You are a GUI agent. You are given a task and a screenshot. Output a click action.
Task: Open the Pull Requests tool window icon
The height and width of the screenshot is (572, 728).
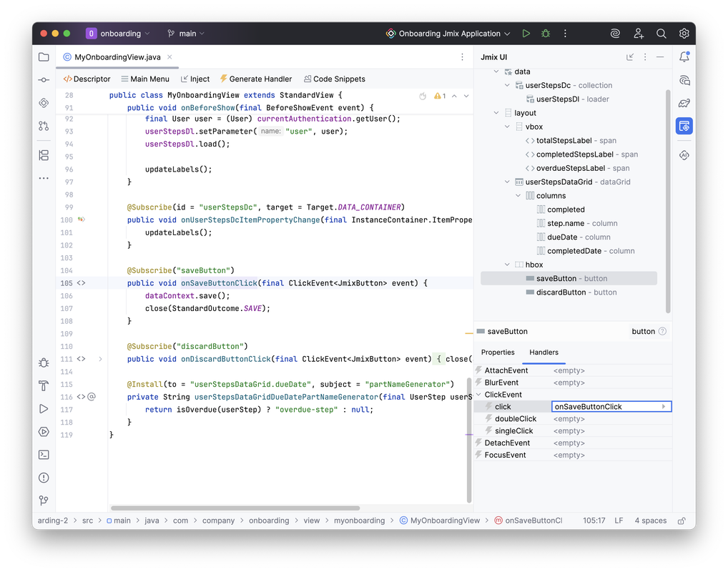click(44, 126)
